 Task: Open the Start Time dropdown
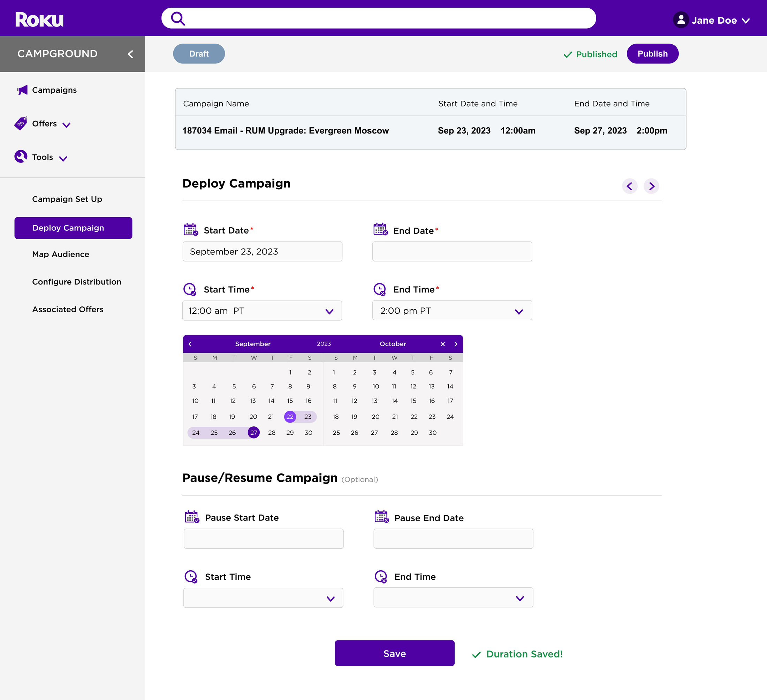tap(262, 311)
